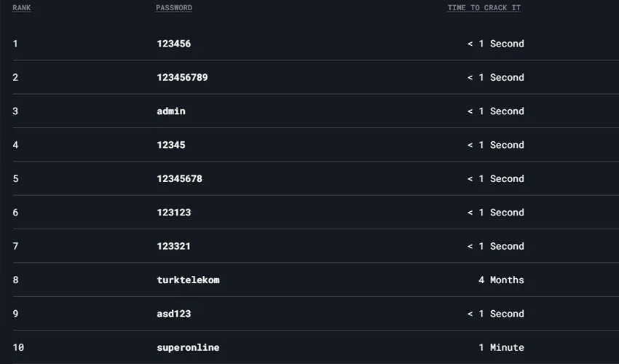Click crack time for the admin password

click(495, 111)
